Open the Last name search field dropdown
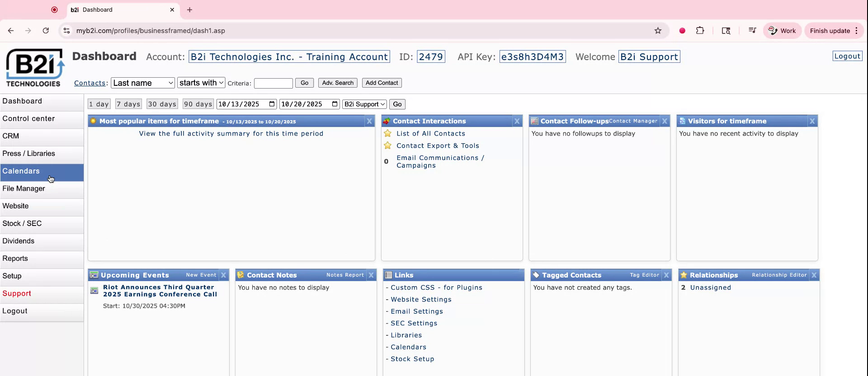Image resolution: width=868 pixels, height=376 pixels. [143, 83]
